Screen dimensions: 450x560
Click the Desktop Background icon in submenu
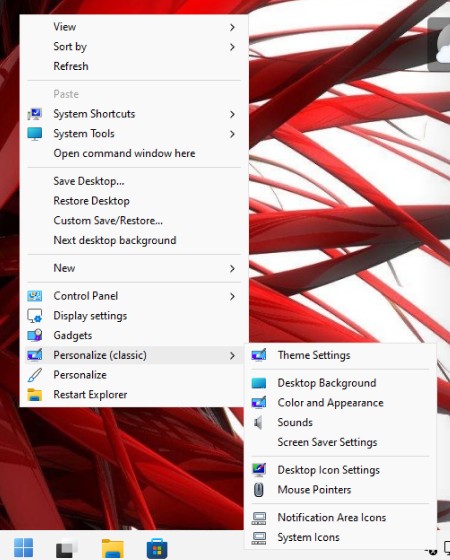(x=259, y=383)
